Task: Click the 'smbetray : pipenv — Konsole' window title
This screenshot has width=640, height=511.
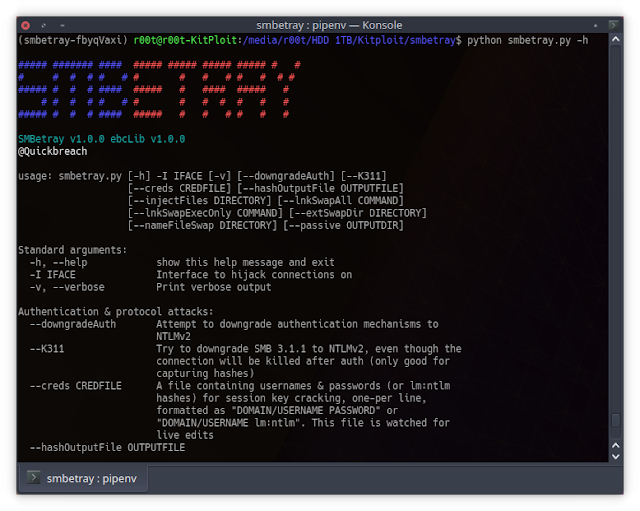Action: 329,25
